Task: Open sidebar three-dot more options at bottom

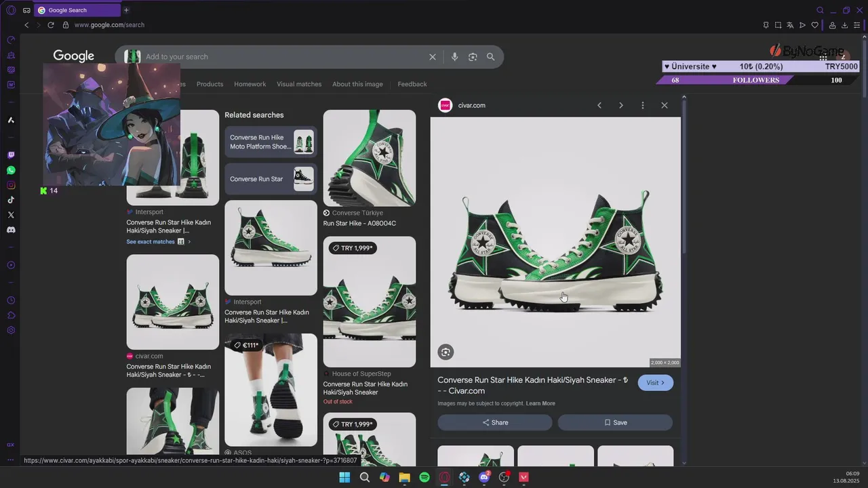Action: pyautogui.click(x=11, y=460)
